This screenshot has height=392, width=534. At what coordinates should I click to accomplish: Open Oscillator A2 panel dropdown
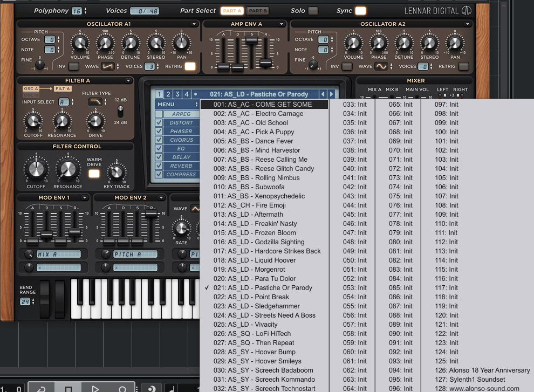[x=467, y=24]
